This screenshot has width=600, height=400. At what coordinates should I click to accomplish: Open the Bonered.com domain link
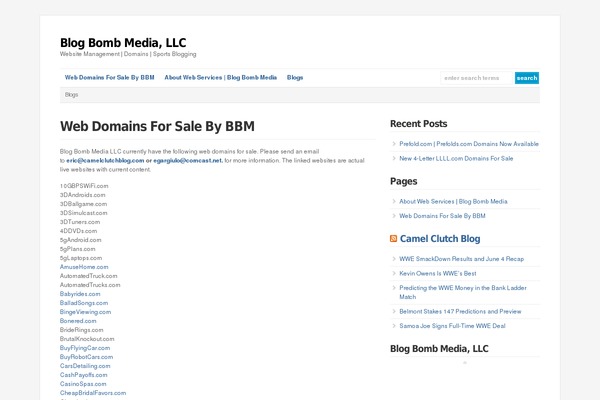[78, 321]
